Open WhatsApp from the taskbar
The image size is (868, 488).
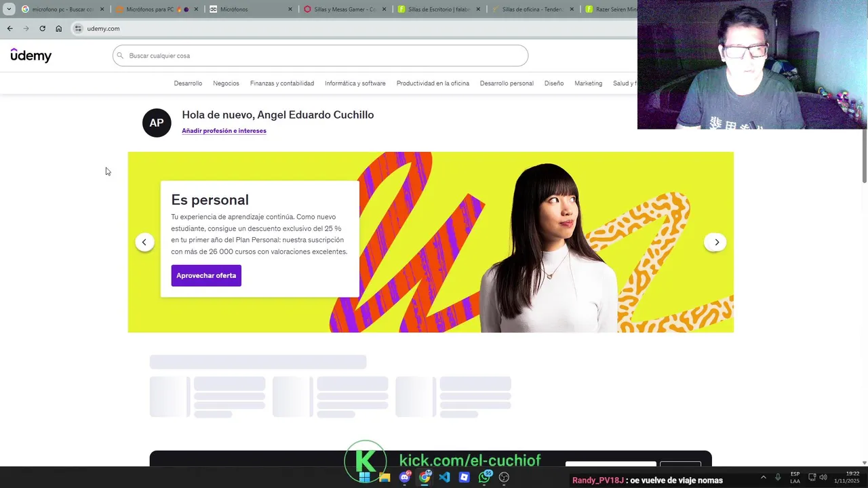(x=484, y=477)
